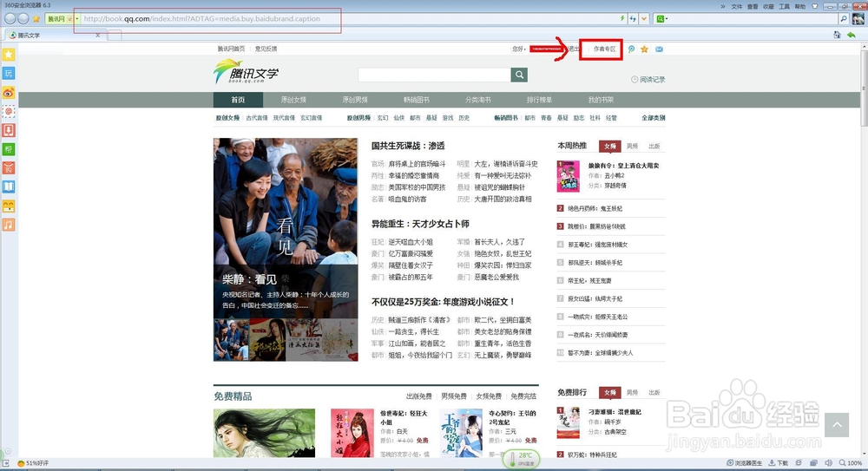868x471 pixels.
Task: Go to the 排行榜单 navigation tab
Action: point(539,100)
